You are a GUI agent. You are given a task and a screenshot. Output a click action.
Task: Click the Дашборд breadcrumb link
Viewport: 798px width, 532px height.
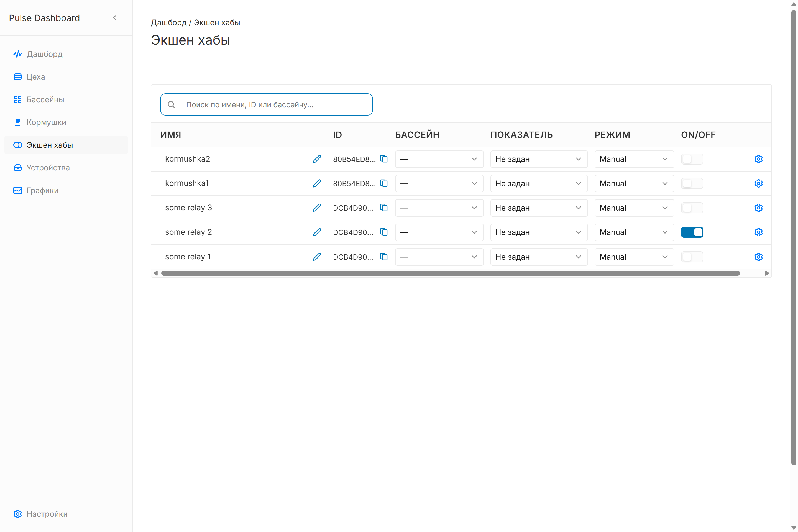[x=169, y=22]
